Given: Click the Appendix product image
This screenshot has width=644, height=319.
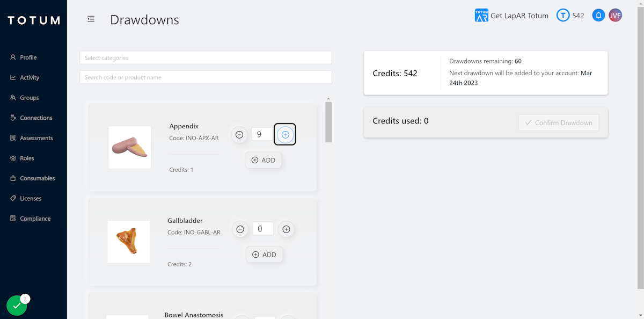Looking at the screenshot, I should point(129,147).
